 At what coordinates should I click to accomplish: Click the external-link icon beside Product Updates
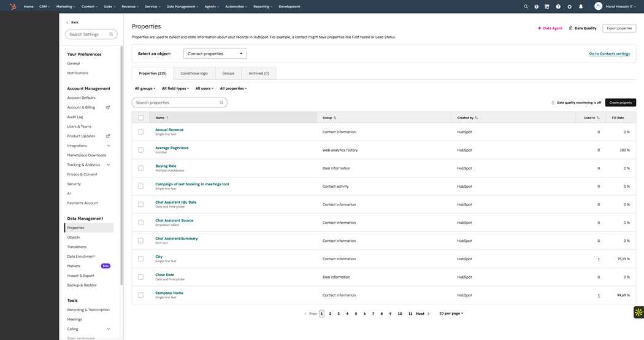point(108,136)
